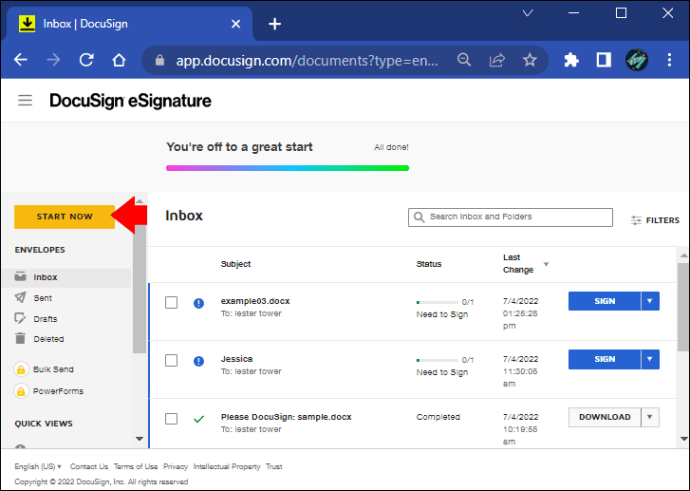This screenshot has width=690, height=491.
Task: Select the Jessica envelope checkbox
Action: (171, 360)
